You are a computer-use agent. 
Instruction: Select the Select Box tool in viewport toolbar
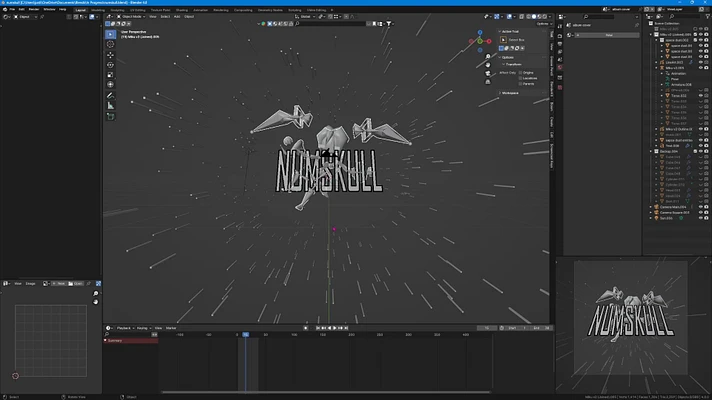[110, 35]
